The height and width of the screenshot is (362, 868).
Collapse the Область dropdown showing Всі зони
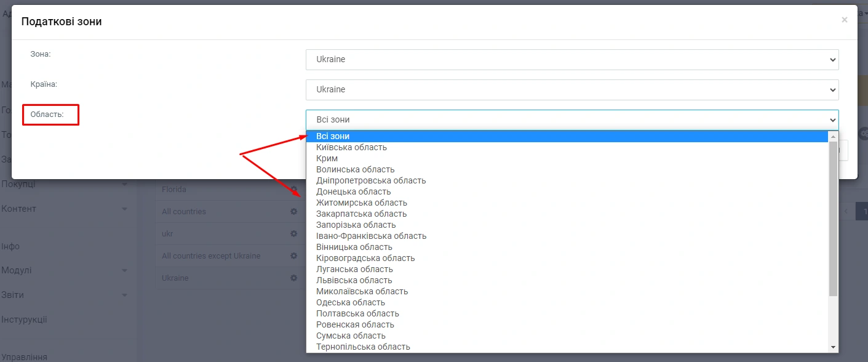(571, 119)
